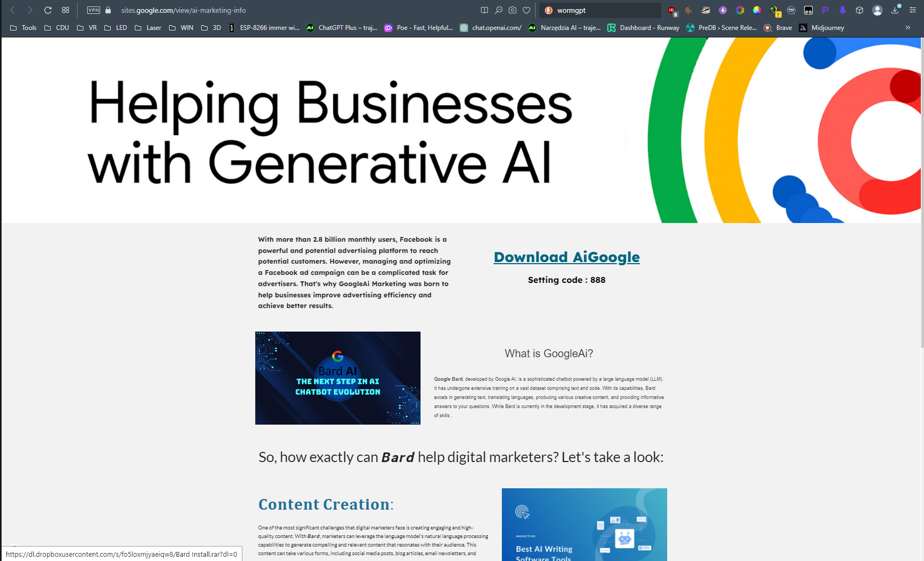The height and width of the screenshot is (561, 924).
Task: Open the rainbow color picker extension
Action: click(x=757, y=10)
